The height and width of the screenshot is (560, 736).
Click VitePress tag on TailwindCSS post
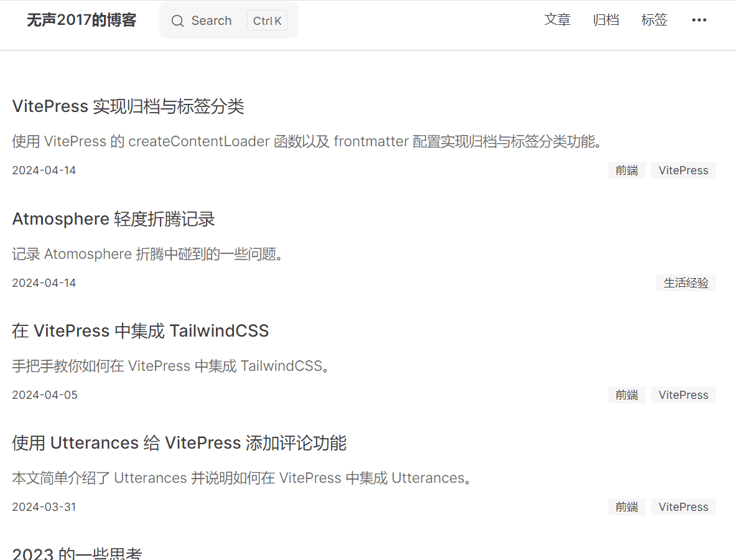(x=683, y=395)
